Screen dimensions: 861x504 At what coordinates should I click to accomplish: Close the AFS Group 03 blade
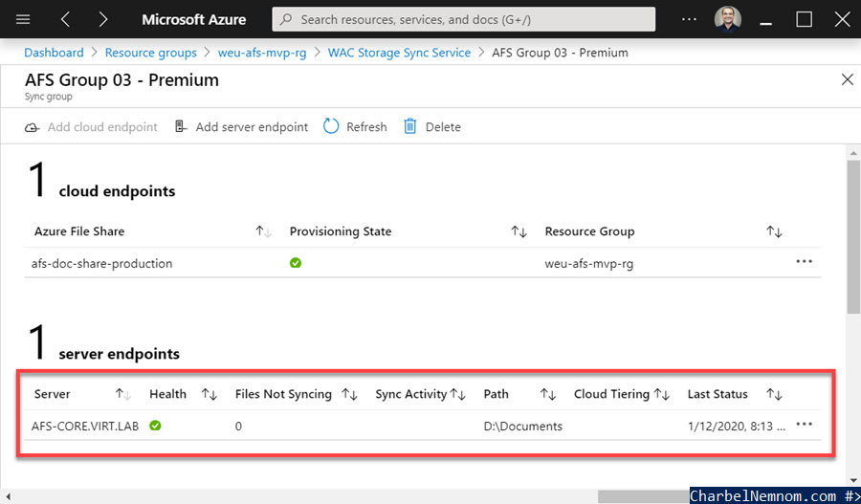[848, 79]
